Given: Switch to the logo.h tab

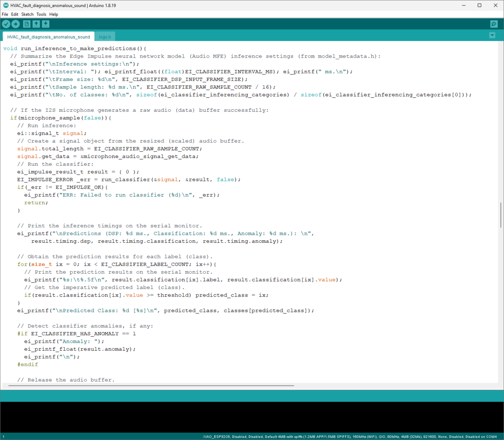Looking at the screenshot, I should pos(105,37).
